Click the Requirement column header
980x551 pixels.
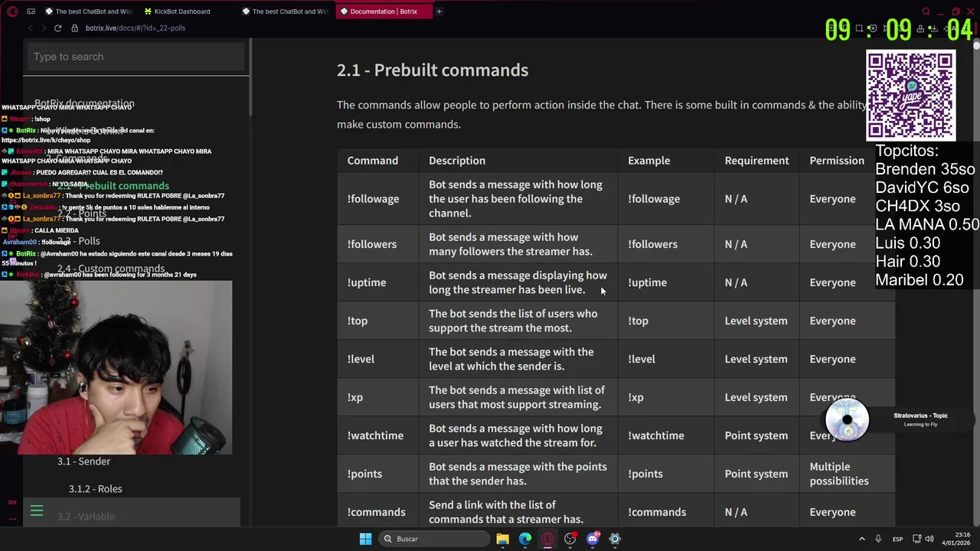click(756, 161)
